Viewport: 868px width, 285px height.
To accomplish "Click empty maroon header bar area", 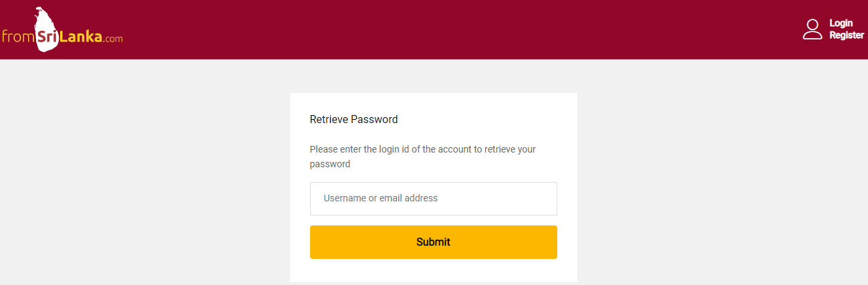I will [468, 29].
